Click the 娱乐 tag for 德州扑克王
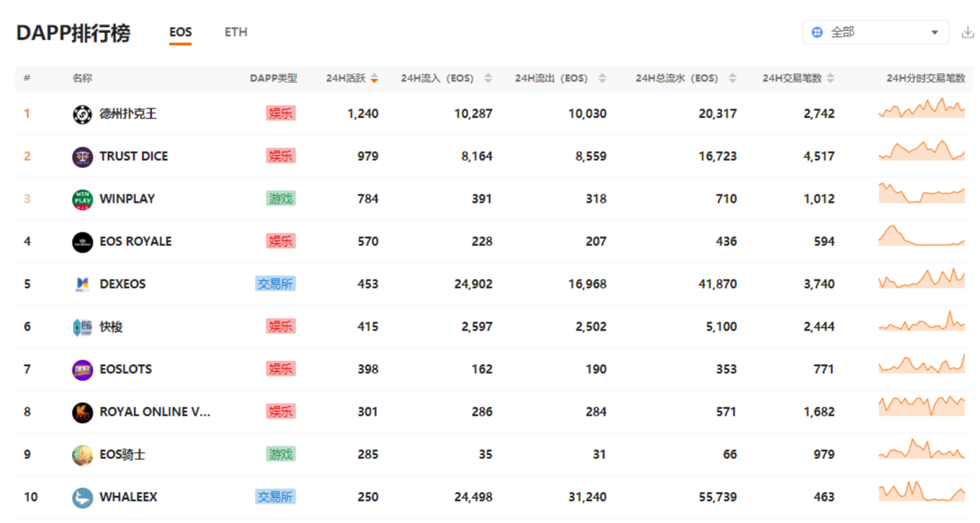Viewport: 980px width, 523px height. pyautogui.click(x=281, y=114)
